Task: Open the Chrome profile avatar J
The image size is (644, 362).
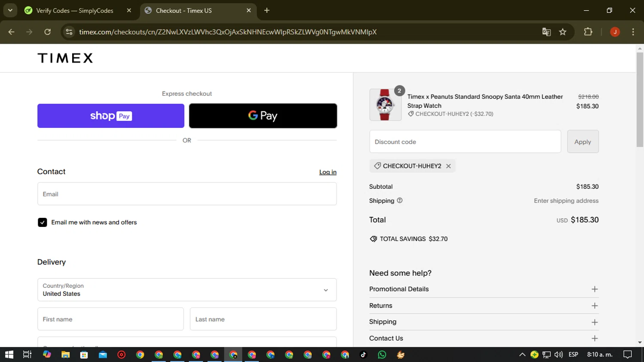Action: click(615, 32)
